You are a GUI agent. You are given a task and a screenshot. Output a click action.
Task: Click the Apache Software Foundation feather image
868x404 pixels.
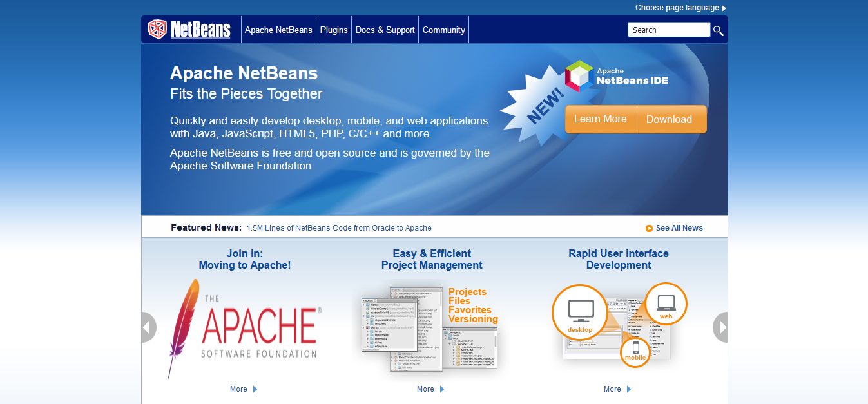pos(244,328)
